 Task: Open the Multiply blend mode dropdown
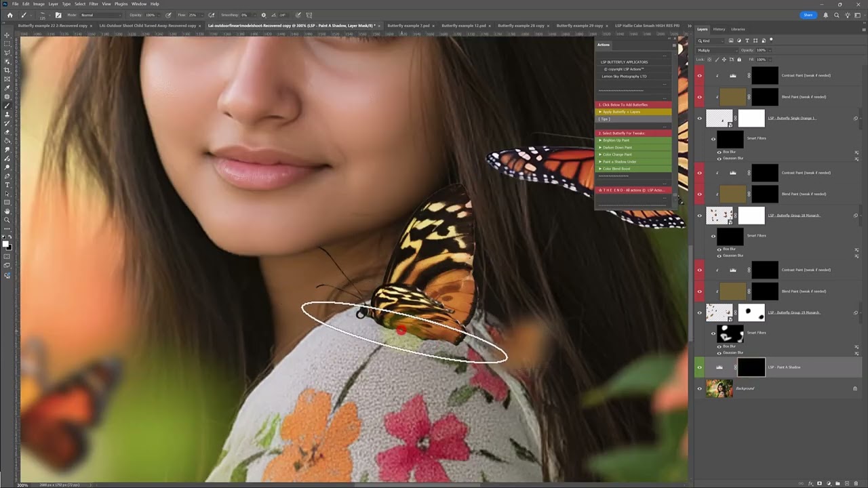(717, 50)
